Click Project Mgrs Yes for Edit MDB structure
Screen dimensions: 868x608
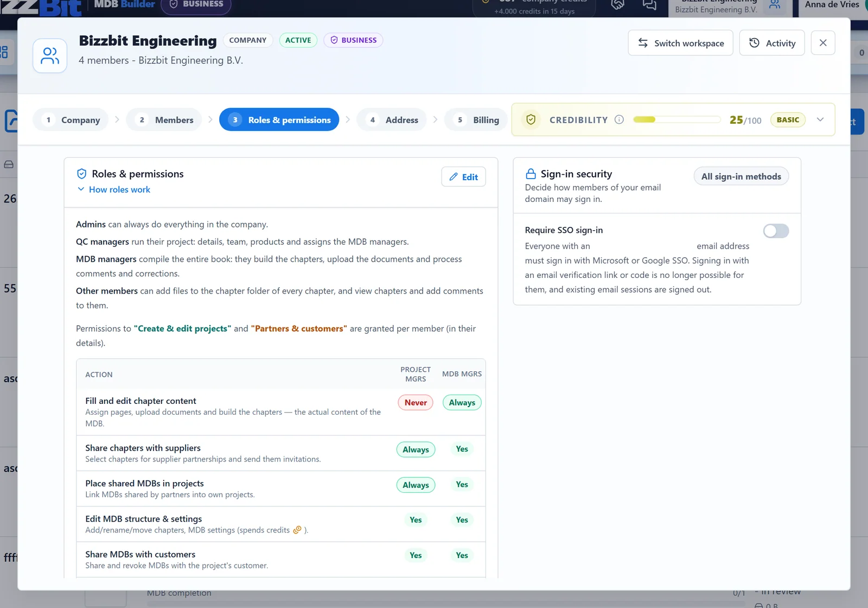pyautogui.click(x=416, y=520)
